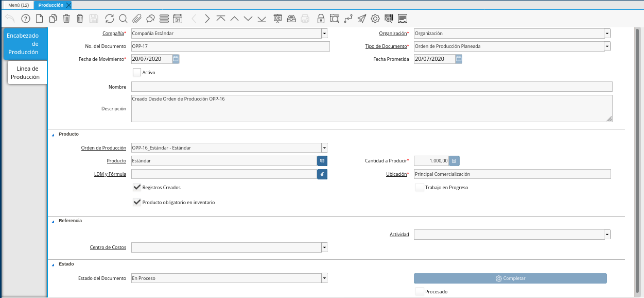This screenshot has height=298, width=644.
Task: Expand the Estado del Documento dropdown
Action: pyautogui.click(x=324, y=278)
